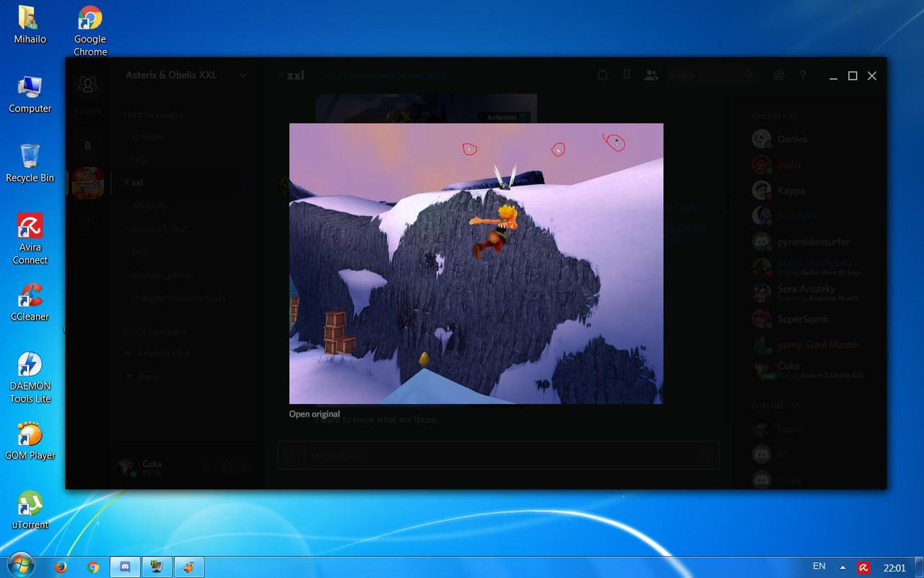Click the EN language indicator

pos(819,566)
